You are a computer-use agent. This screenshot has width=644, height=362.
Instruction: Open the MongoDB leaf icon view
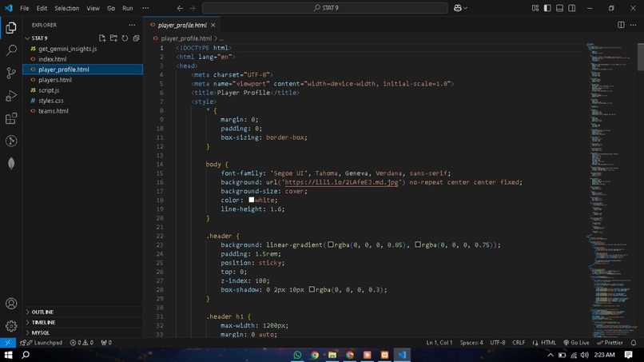(x=11, y=164)
